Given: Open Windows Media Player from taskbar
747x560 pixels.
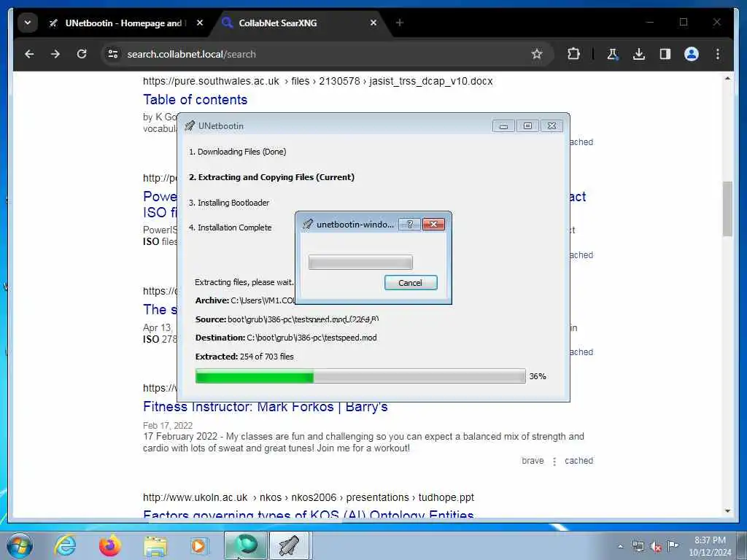Looking at the screenshot, I should pyautogui.click(x=199, y=545).
